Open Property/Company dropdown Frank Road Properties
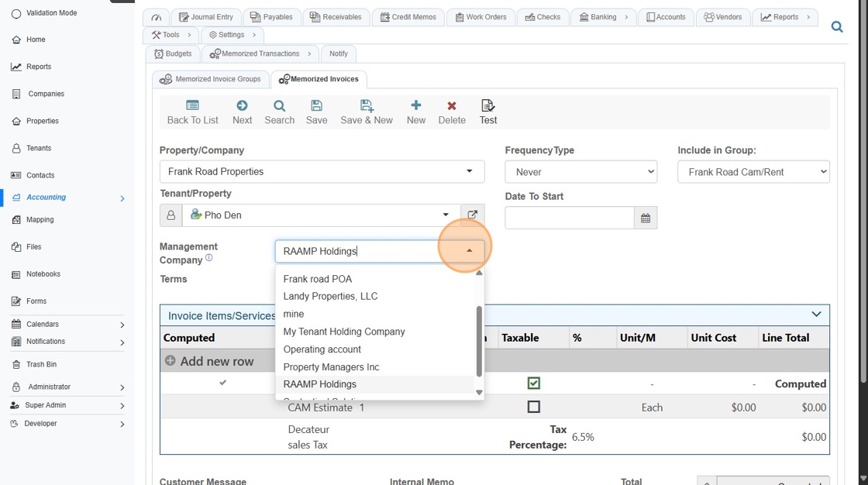Image resolution: width=868 pixels, height=485 pixels. click(322, 172)
